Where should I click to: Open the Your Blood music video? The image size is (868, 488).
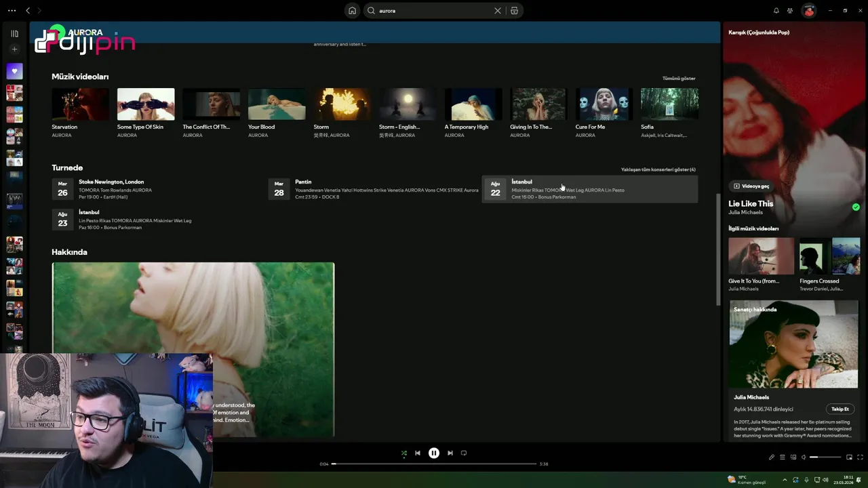click(x=277, y=104)
